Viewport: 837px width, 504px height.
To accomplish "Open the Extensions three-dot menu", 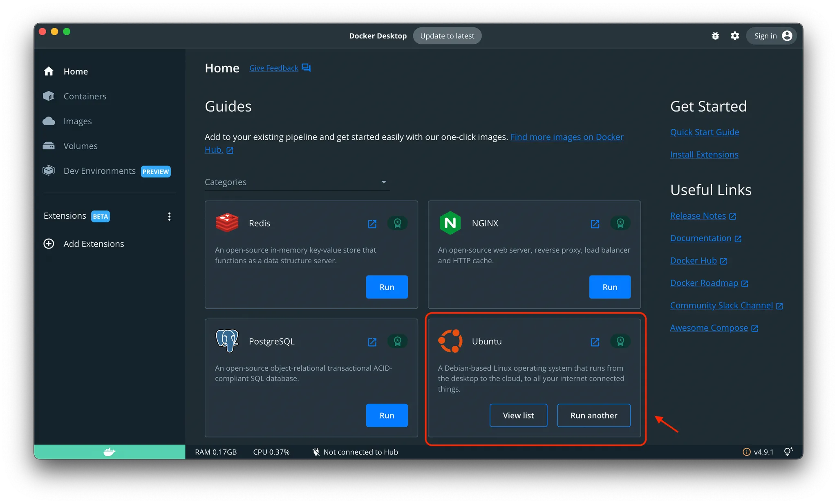I will 169,216.
